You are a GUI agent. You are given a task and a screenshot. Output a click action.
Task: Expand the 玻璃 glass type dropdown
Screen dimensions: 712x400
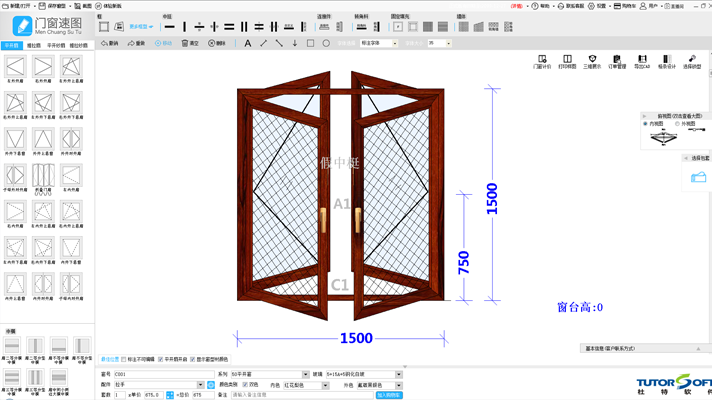tap(398, 374)
